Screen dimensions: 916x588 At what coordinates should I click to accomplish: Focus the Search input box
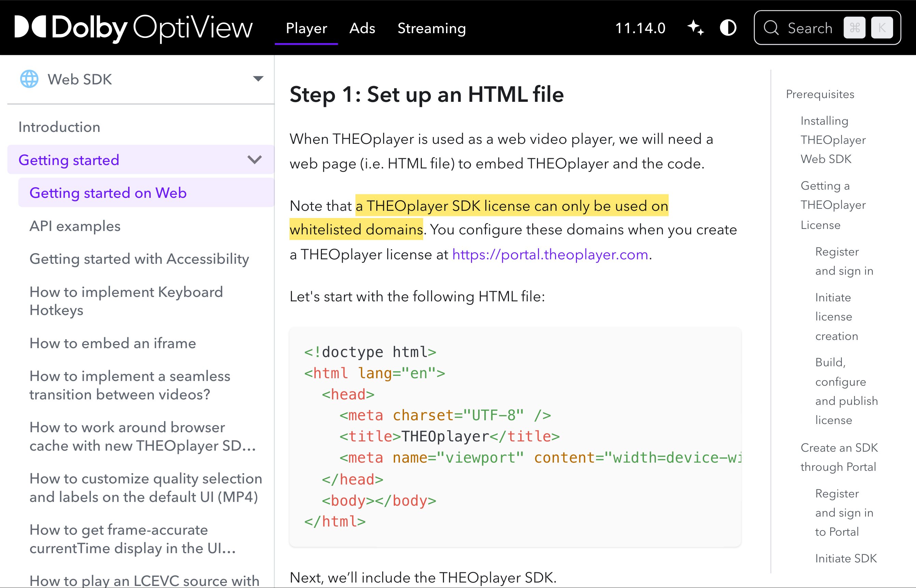coord(827,28)
